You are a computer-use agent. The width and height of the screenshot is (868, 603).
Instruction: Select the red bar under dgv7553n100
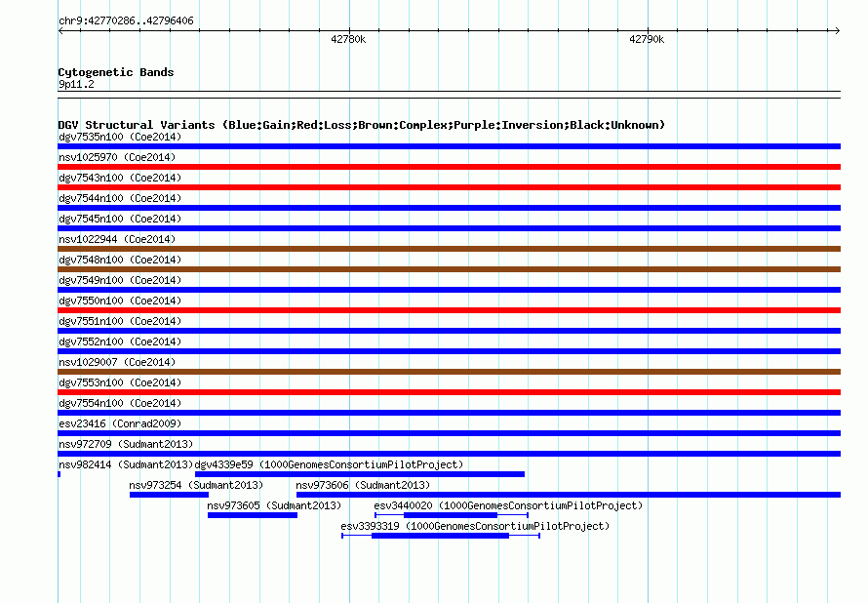click(x=449, y=392)
